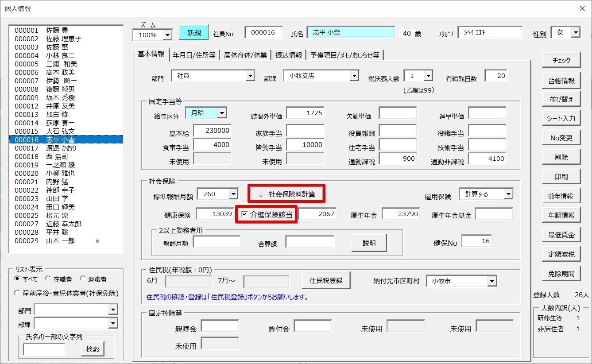Click the 検索 button
The height and width of the screenshot is (364, 592).
tap(93, 349)
